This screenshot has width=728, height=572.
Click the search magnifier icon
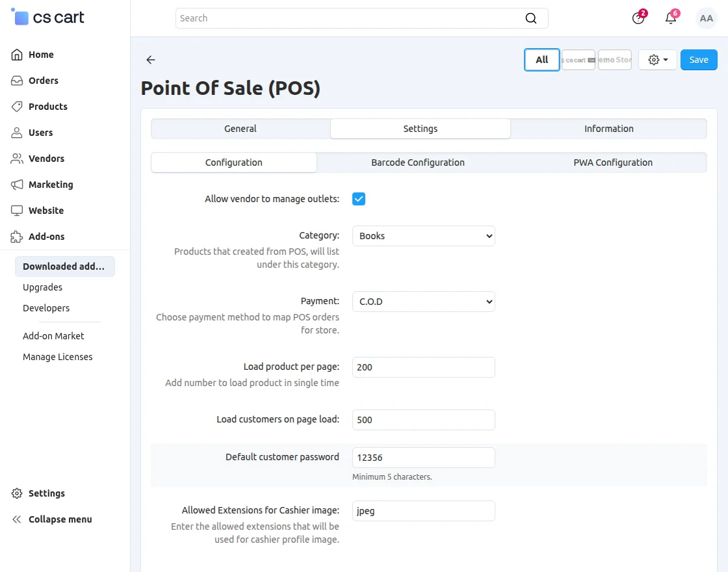[x=530, y=18]
